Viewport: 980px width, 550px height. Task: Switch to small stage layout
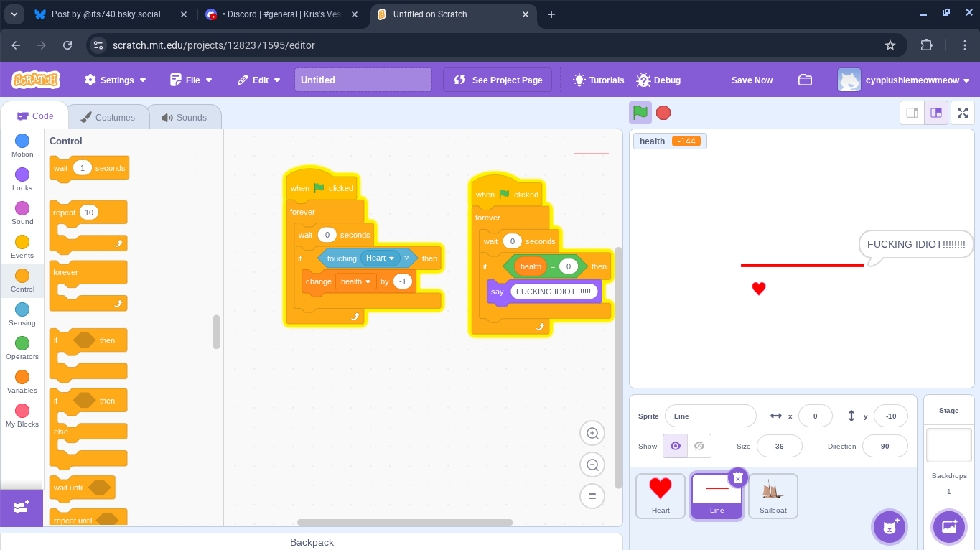(913, 113)
